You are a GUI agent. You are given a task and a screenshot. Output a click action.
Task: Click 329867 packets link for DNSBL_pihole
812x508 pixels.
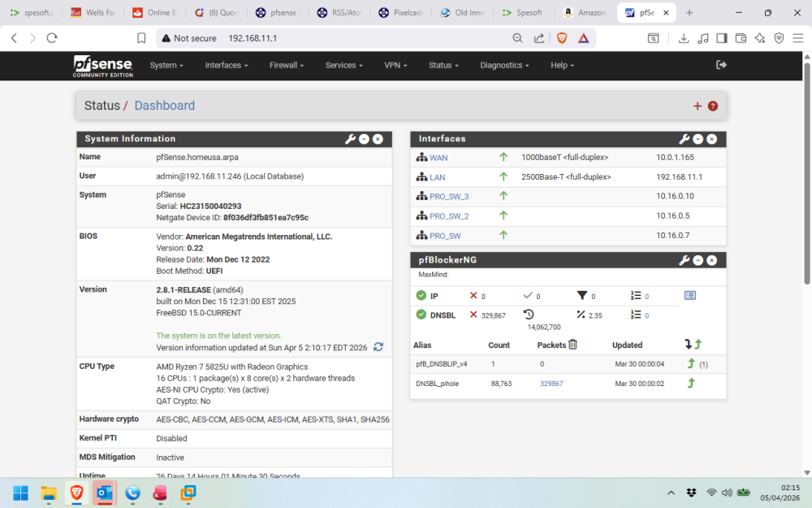551,384
